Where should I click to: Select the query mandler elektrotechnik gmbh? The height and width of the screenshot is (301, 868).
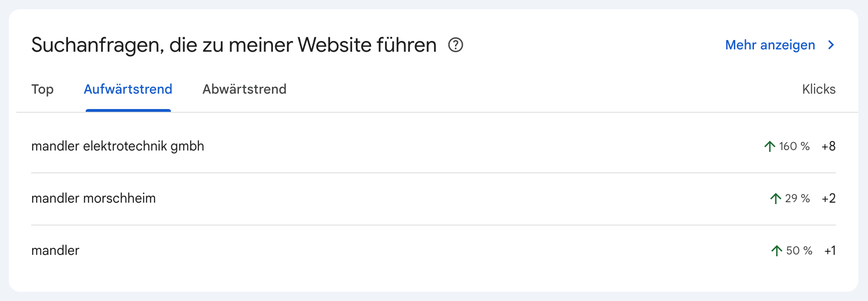(118, 146)
